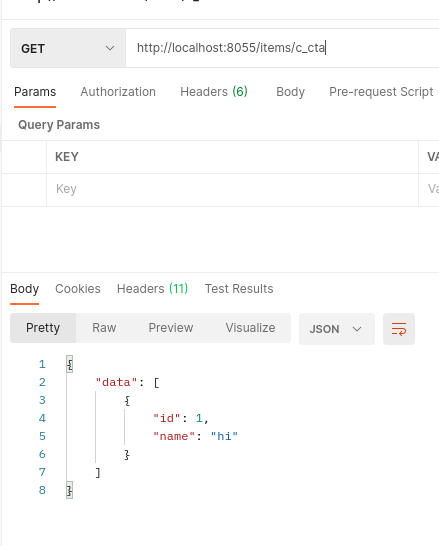Click the Key query param field
This screenshot has height=546, width=439.
(232, 189)
